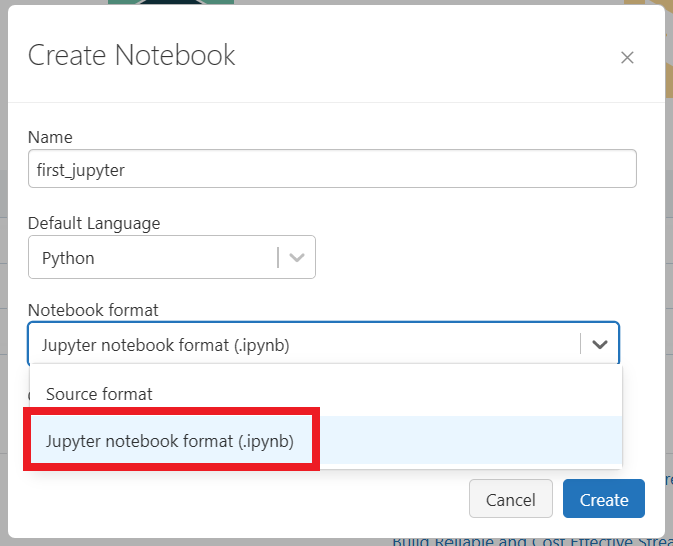The height and width of the screenshot is (546, 673).
Task: Click the Notebook format label
Action: (93, 310)
